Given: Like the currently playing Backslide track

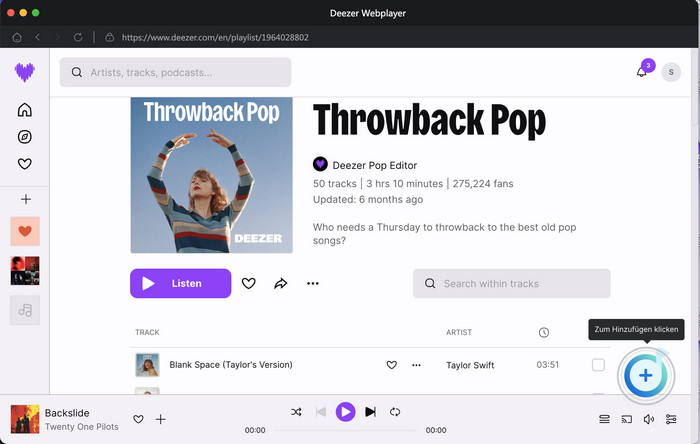Looking at the screenshot, I should 138,419.
